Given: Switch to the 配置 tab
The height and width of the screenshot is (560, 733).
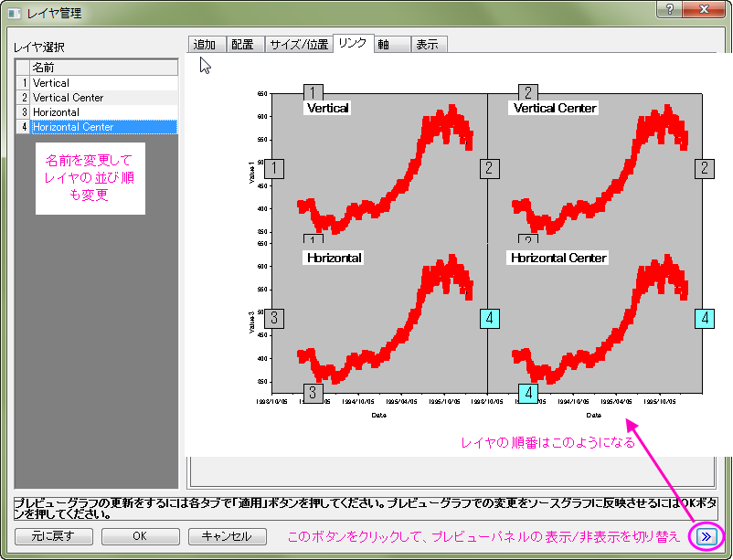Looking at the screenshot, I should coord(246,45).
